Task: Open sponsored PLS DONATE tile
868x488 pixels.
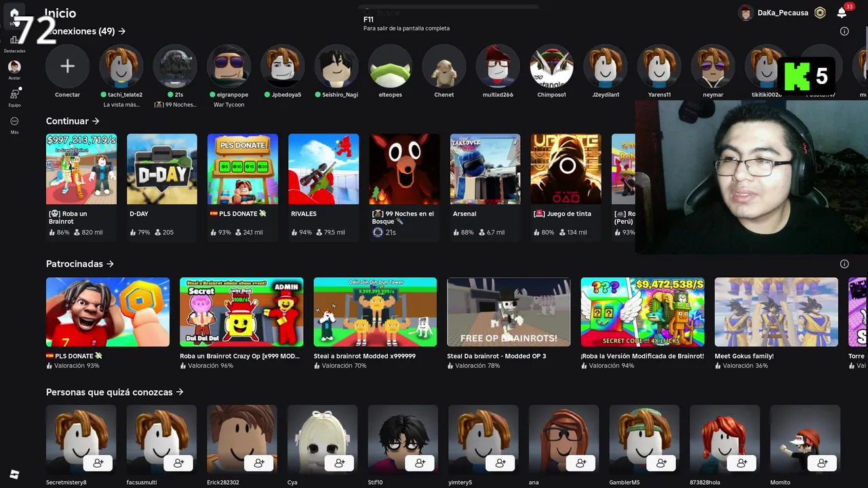Action: point(108,312)
